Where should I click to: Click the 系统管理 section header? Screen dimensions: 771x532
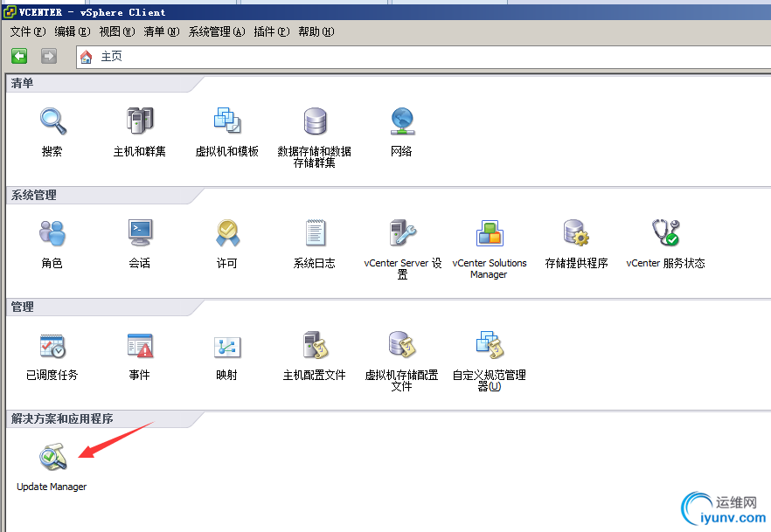click(33, 195)
